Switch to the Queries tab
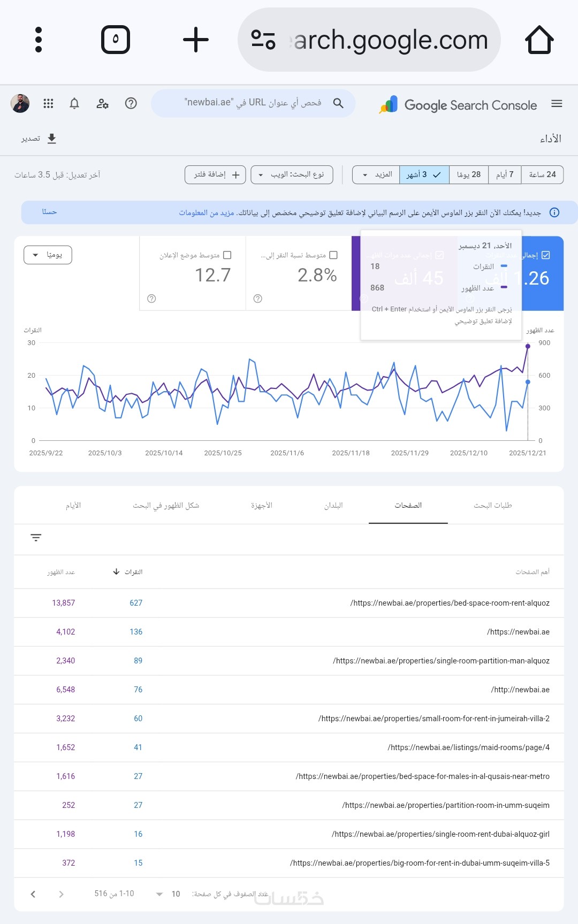This screenshot has height=924, width=578. tap(492, 506)
